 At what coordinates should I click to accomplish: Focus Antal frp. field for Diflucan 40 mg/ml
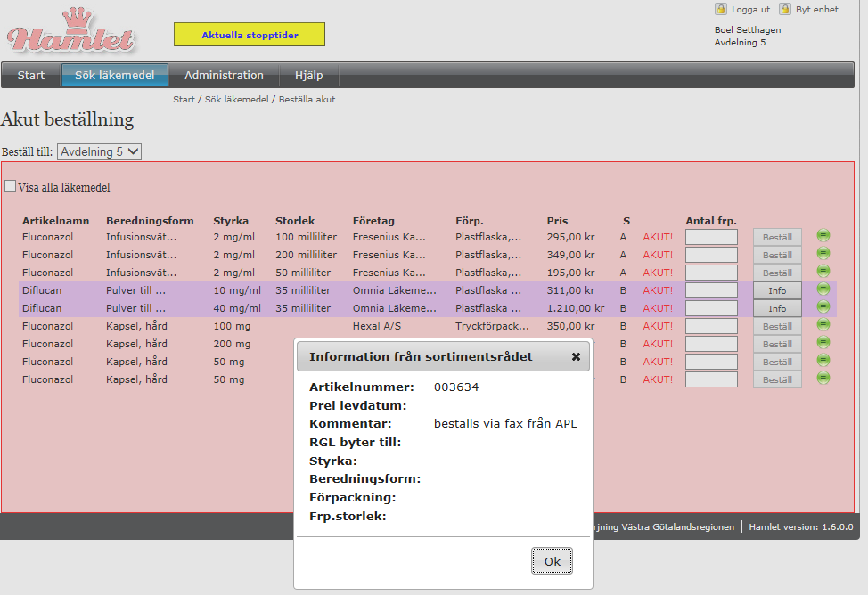tap(711, 307)
